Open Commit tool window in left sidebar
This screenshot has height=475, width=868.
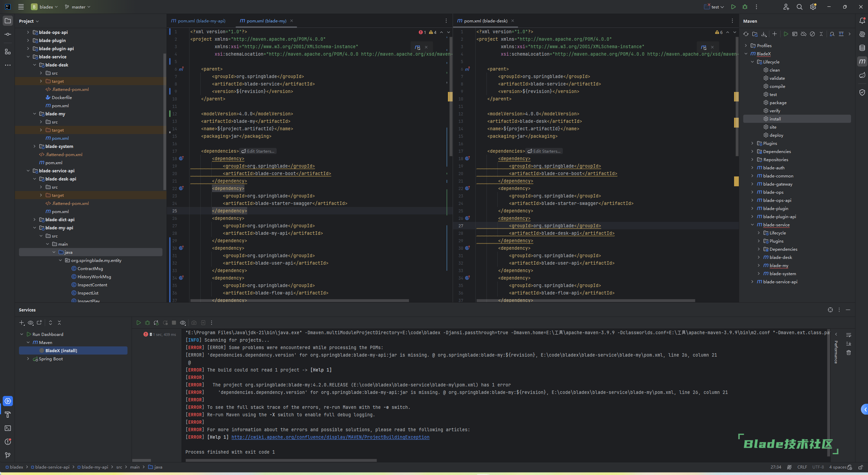tap(8, 34)
